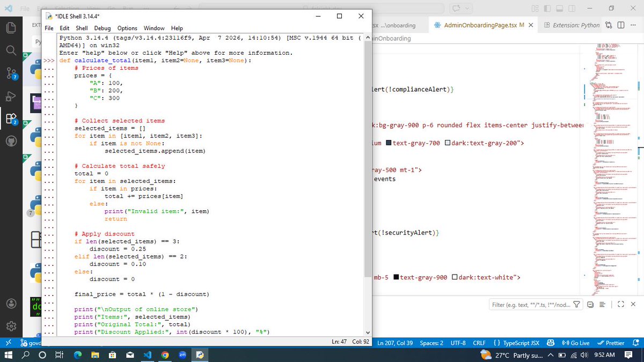The height and width of the screenshot is (362, 644).
Task: Click the IDLE scrollbar up arrow
Action: coord(368,38)
